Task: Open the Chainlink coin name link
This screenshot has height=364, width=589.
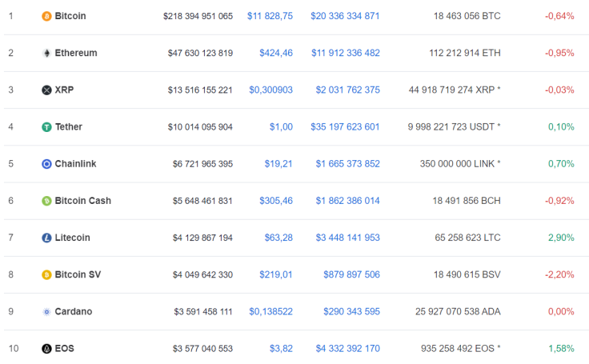Action: pyautogui.click(x=75, y=164)
